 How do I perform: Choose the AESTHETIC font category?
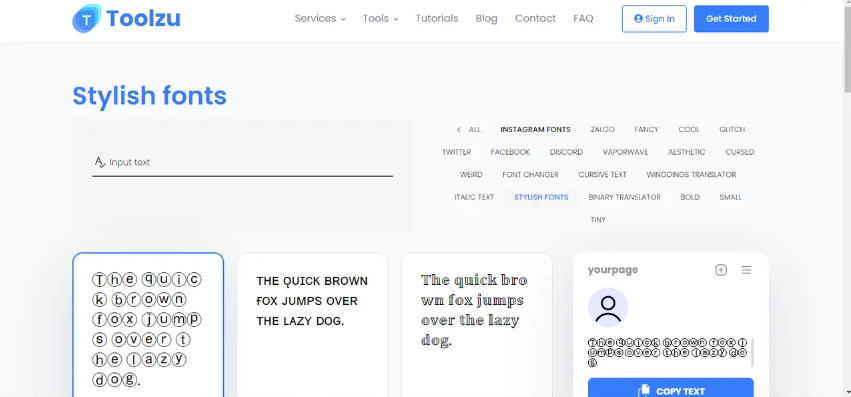pos(687,152)
